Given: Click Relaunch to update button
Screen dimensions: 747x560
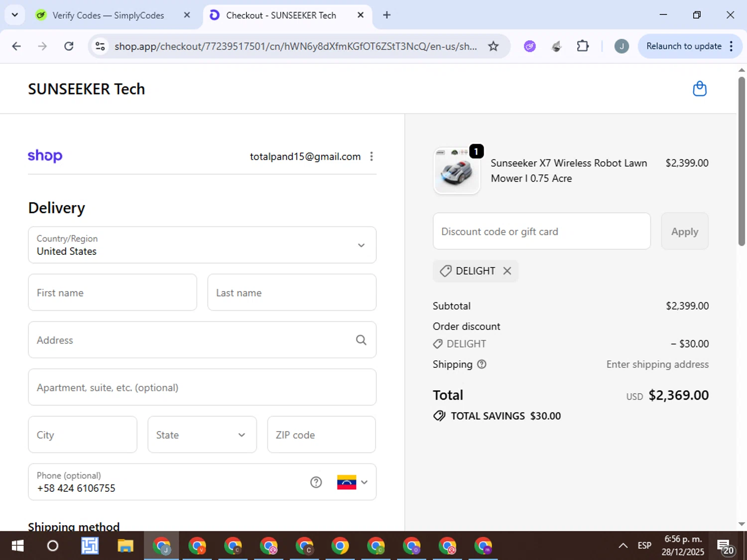Looking at the screenshot, I should 684,46.
